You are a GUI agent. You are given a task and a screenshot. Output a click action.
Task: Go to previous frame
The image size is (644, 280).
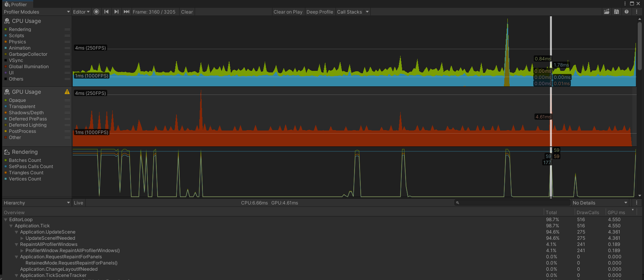[106, 12]
